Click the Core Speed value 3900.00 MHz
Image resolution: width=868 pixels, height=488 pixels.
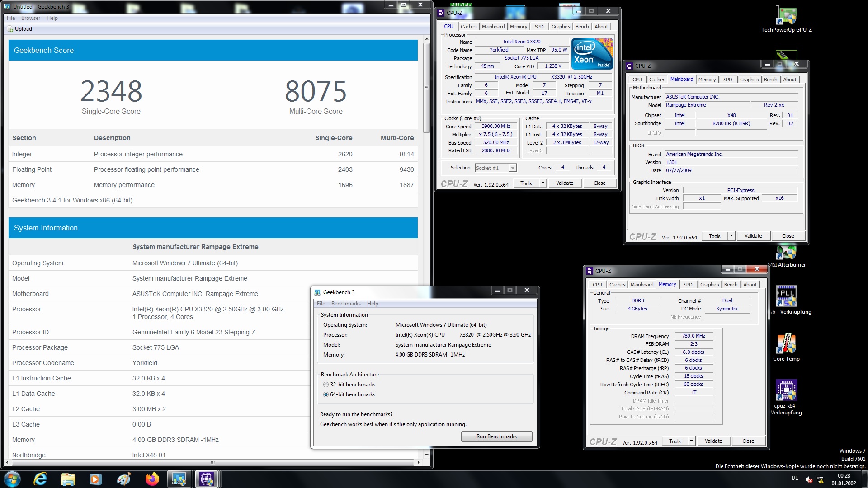pyautogui.click(x=495, y=127)
